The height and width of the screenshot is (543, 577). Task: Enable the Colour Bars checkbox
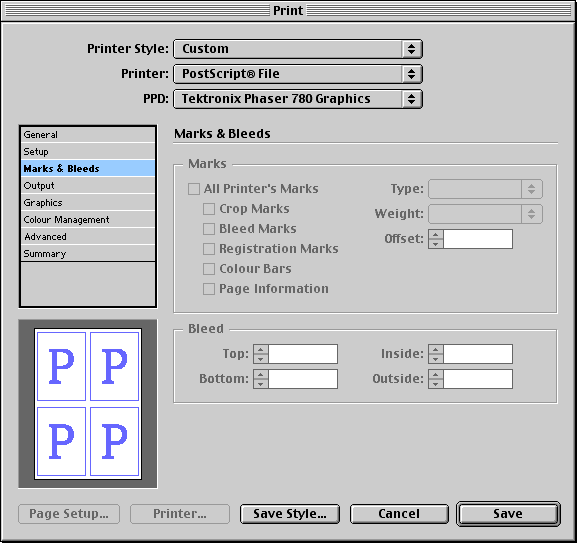(x=209, y=269)
